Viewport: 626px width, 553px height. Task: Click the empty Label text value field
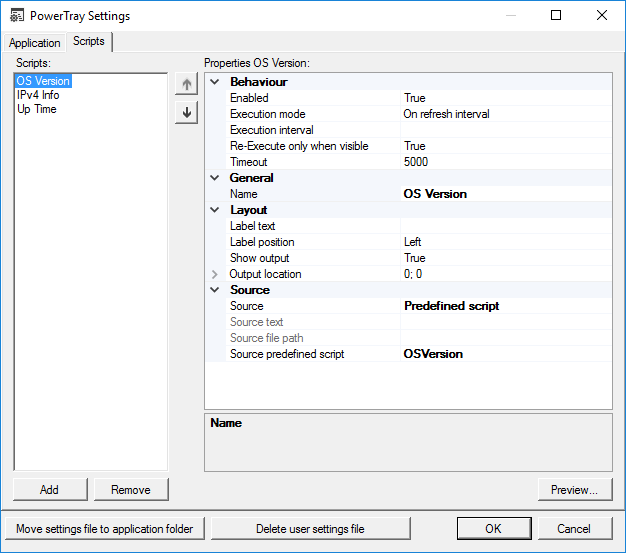(506, 226)
